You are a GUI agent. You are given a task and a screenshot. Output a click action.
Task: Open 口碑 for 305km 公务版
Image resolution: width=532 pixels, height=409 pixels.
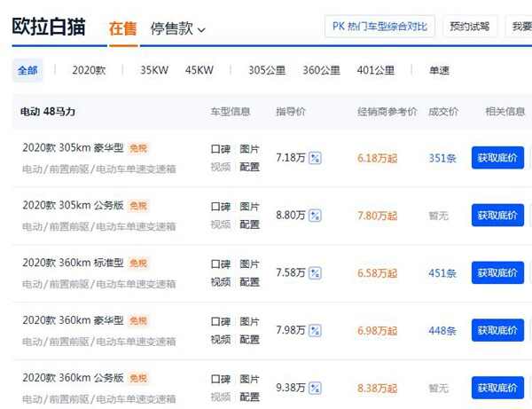point(221,207)
